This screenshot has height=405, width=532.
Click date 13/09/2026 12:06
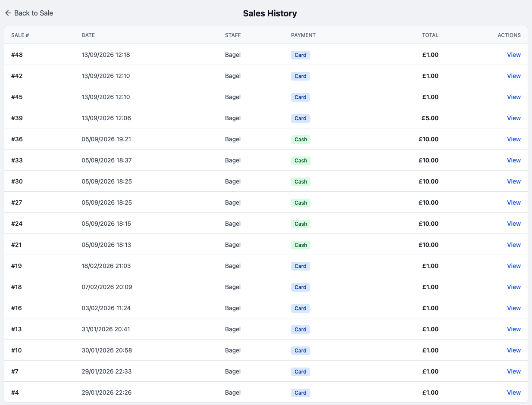coord(106,118)
